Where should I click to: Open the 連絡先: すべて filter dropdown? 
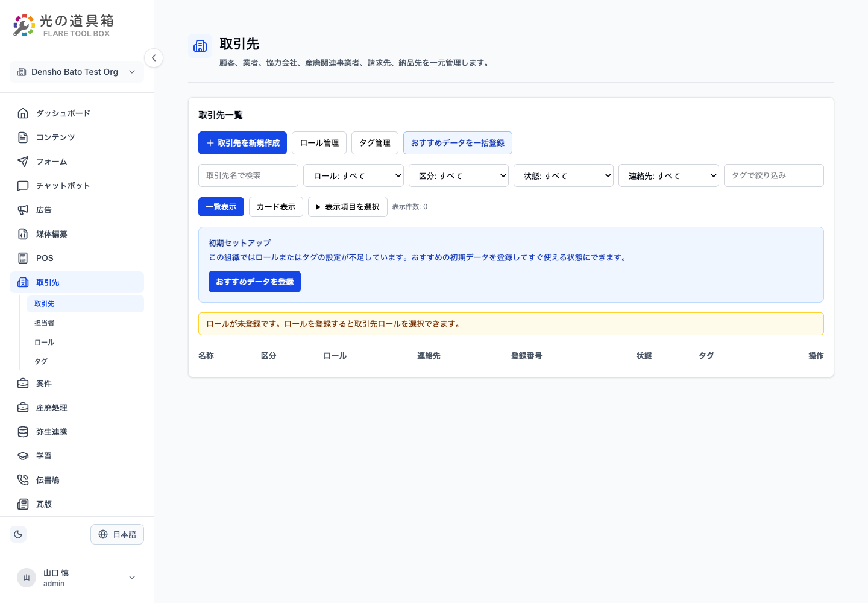coord(668,175)
